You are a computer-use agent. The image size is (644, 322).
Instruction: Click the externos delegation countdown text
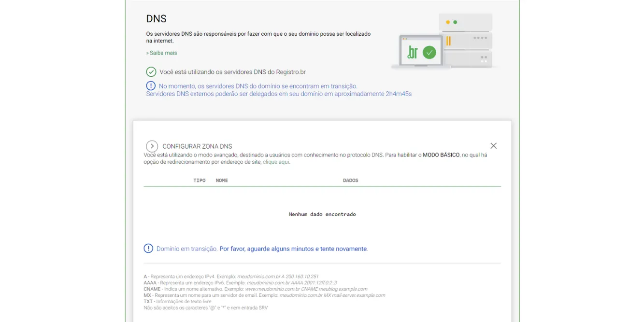(x=279, y=94)
